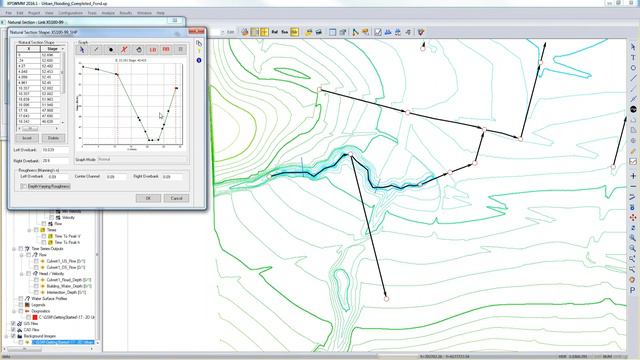This screenshot has width=640, height=360.
Task: Click the Insert button under the table
Action: [27, 138]
